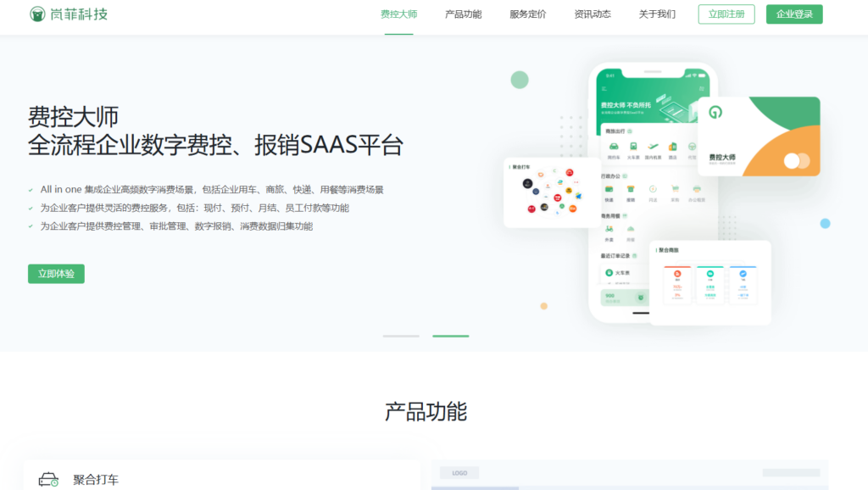Click the green 立即体验 button
The width and height of the screenshot is (868, 490).
click(55, 273)
